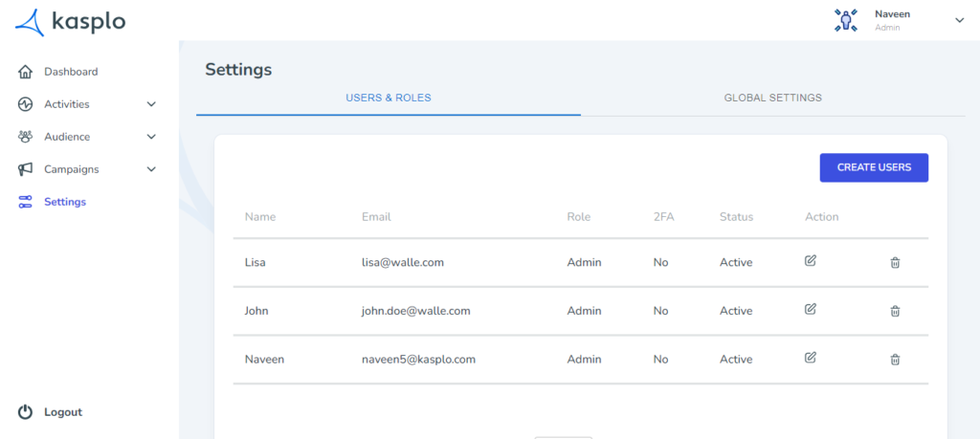Remove Naveen using the trash icon
The height and width of the screenshot is (439, 980).
coord(895,360)
